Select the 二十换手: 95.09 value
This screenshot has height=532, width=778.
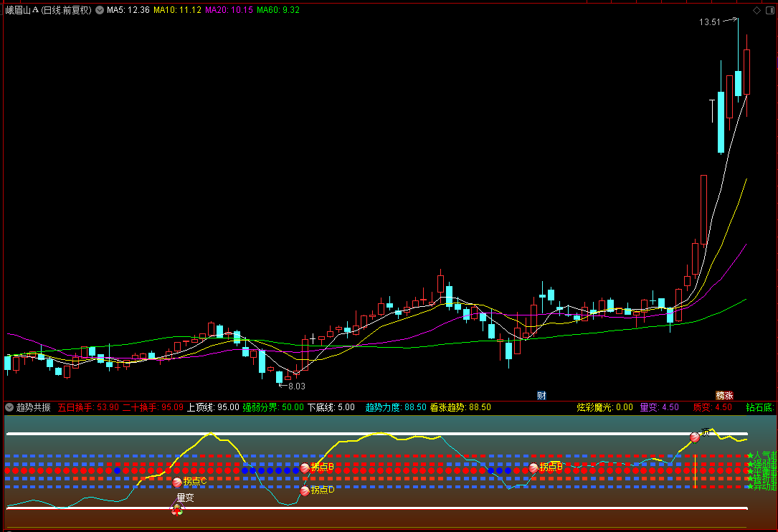click(x=153, y=407)
